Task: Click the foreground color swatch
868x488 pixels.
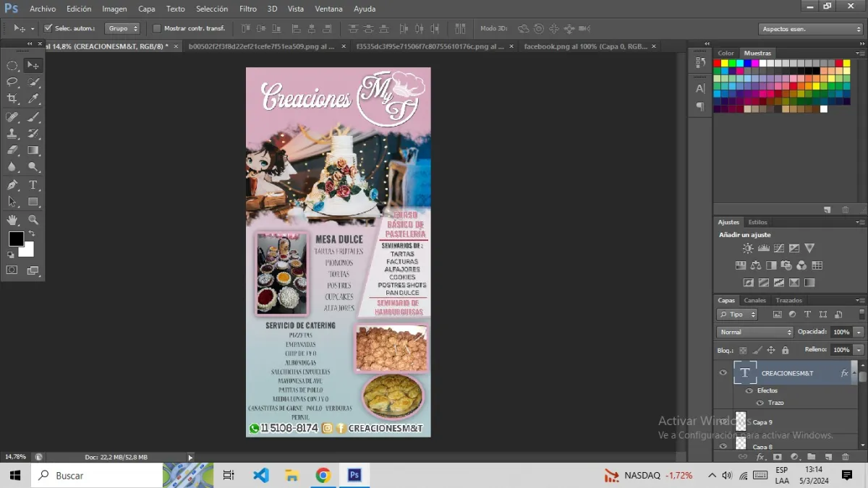Action: (16, 239)
